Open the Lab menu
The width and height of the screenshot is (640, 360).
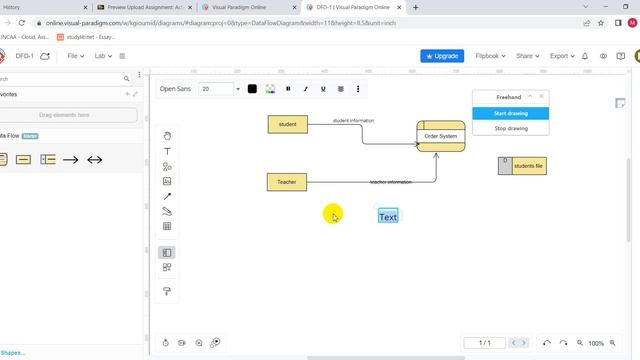click(x=103, y=56)
